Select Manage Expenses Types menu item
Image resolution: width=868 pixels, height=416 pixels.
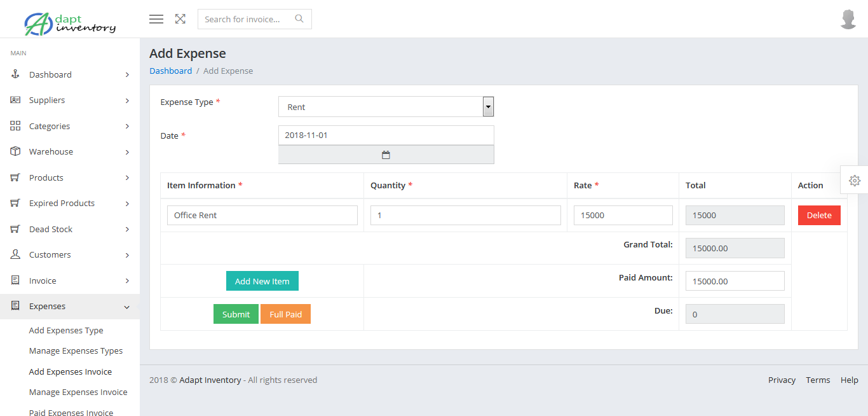pyautogui.click(x=76, y=350)
